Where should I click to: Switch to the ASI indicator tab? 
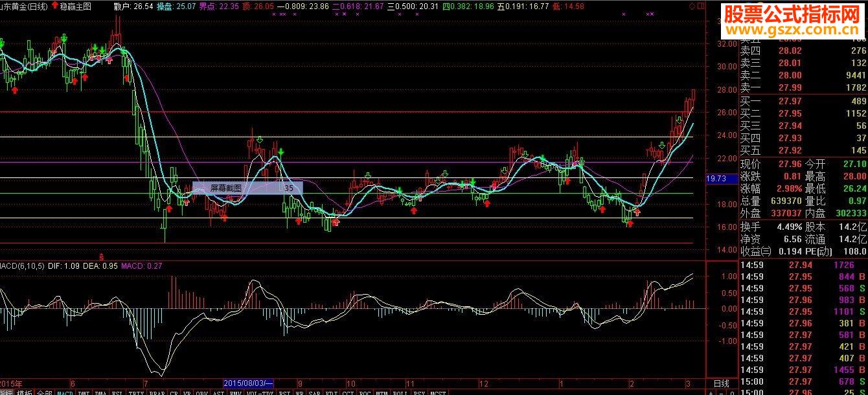[218, 392]
